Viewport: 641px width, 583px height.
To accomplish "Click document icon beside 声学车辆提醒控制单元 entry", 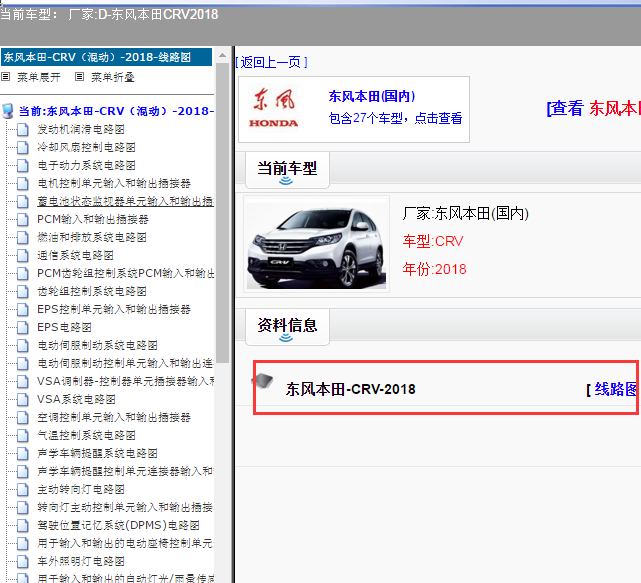I will click(23, 471).
